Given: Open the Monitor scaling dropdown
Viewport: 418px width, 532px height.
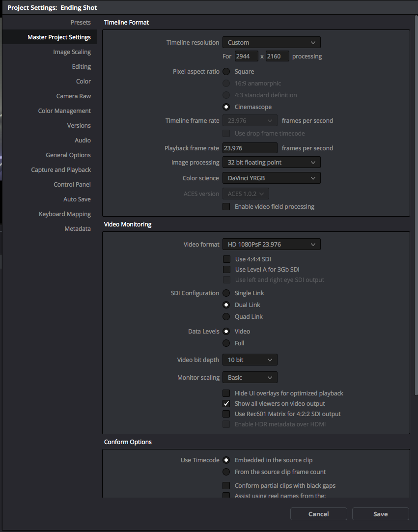Looking at the screenshot, I should coord(250,377).
